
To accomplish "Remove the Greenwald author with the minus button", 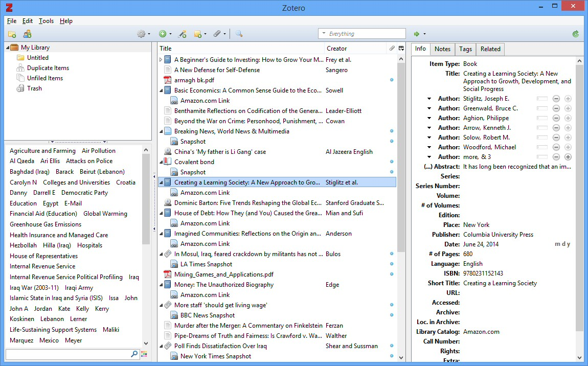I will click(556, 108).
